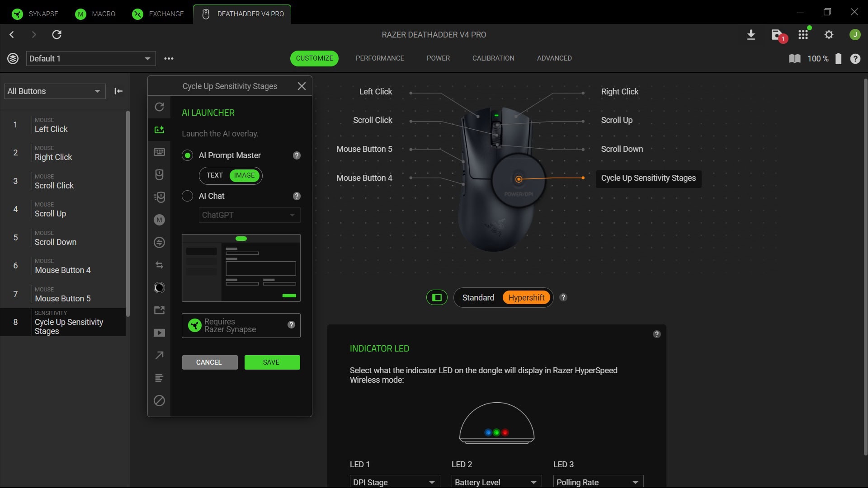Click the green SAVE button

272,362
